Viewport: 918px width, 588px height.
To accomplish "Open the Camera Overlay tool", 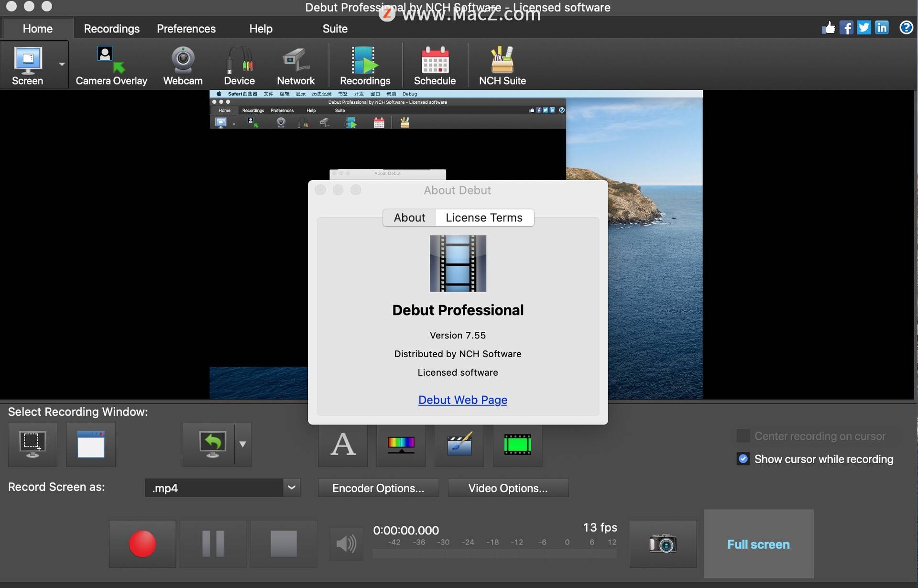I will [x=111, y=65].
